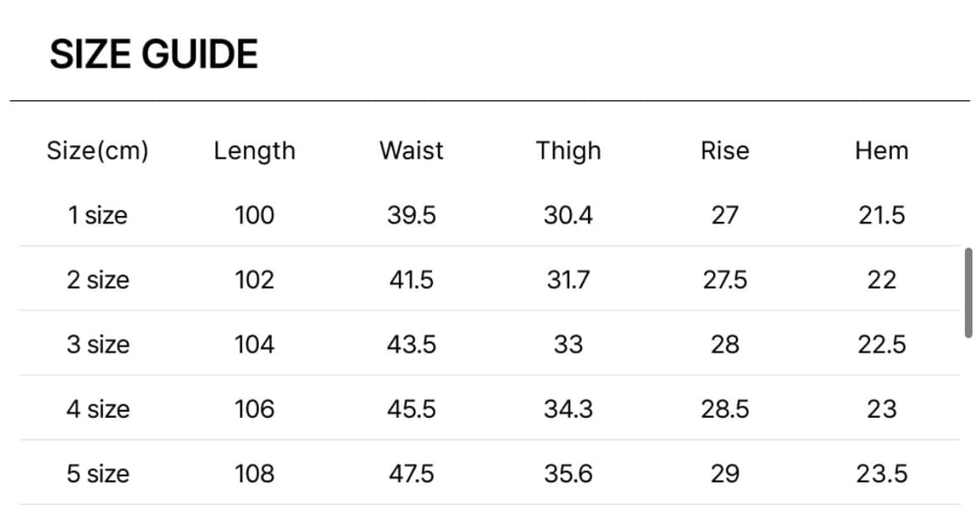980x518 pixels.
Task: Select the 23.5 hem value for 5 size
Action: pos(882,474)
